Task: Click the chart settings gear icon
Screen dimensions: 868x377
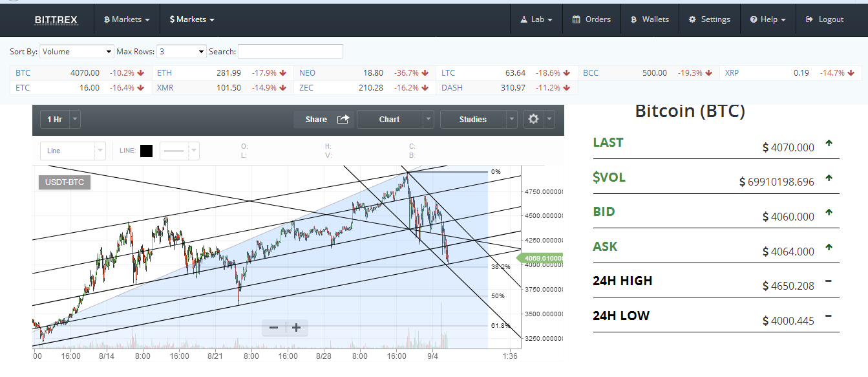Action: (533, 119)
